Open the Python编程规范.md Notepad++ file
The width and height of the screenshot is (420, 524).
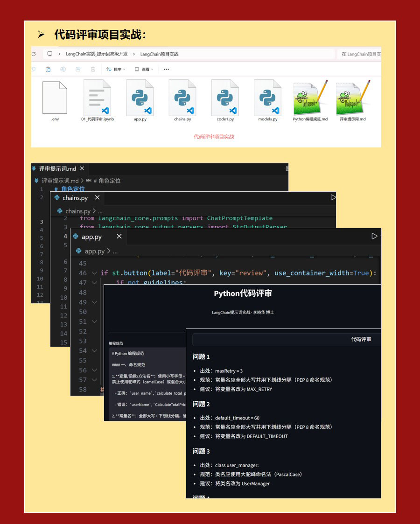click(310, 98)
